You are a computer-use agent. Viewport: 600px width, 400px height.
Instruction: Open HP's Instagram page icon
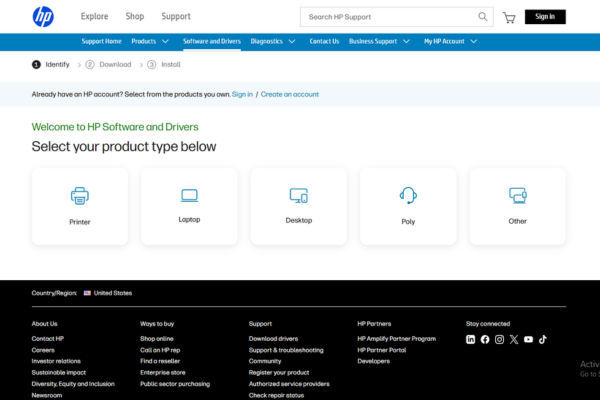coord(499,340)
